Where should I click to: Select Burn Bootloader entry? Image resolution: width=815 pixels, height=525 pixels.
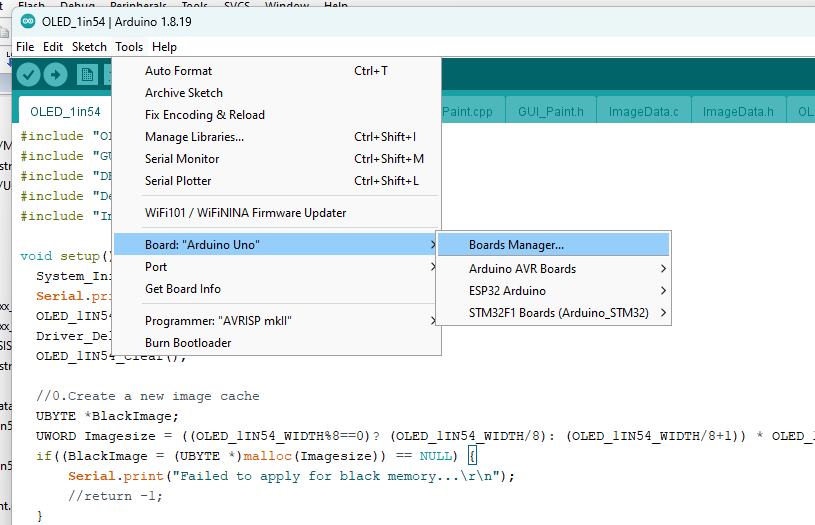pos(277,343)
